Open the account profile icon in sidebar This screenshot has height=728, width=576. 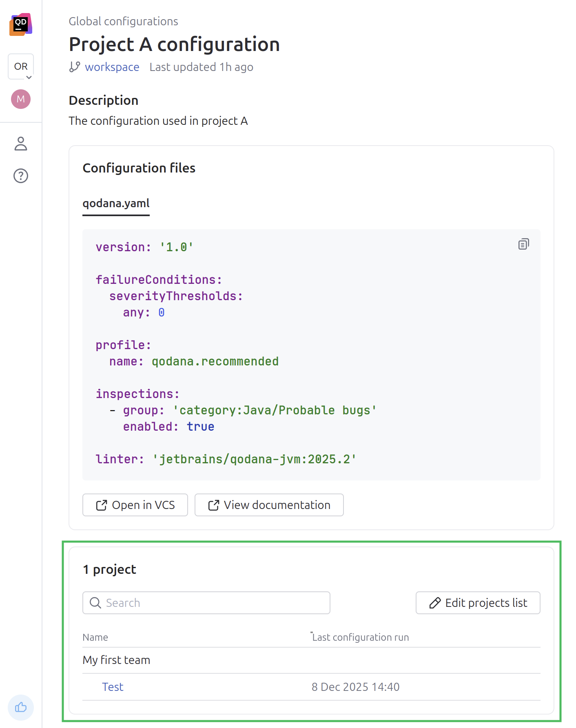point(21,144)
